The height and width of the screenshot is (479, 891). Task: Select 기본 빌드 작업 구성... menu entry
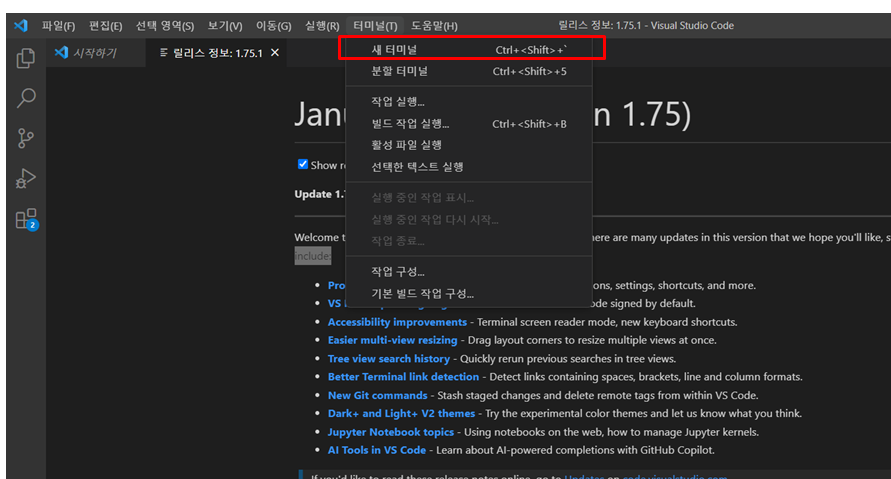tap(469, 294)
